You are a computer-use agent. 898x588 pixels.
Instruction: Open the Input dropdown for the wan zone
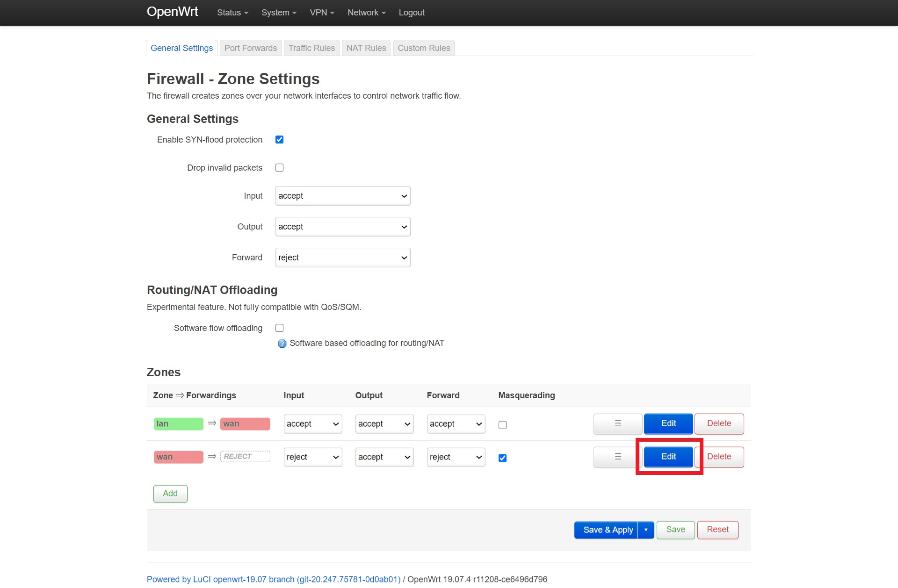point(312,457)
